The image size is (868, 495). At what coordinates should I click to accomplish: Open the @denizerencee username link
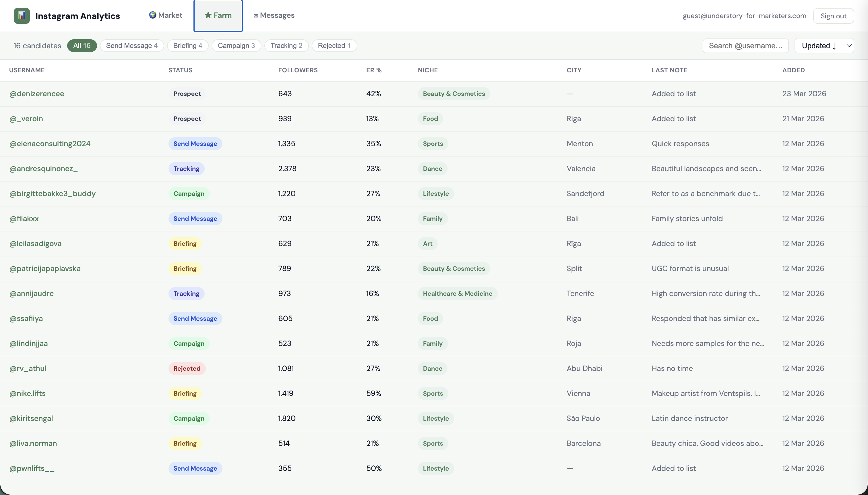pos(36,93)
